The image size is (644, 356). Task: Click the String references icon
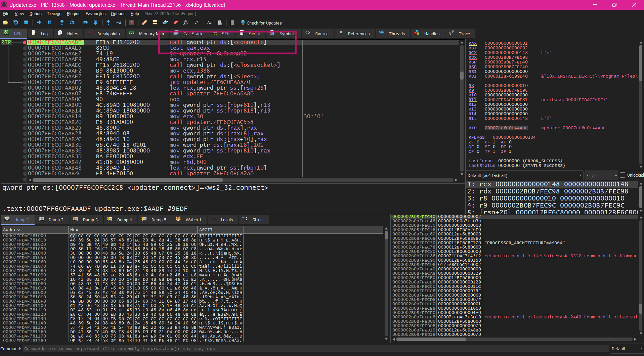point(209,23)
